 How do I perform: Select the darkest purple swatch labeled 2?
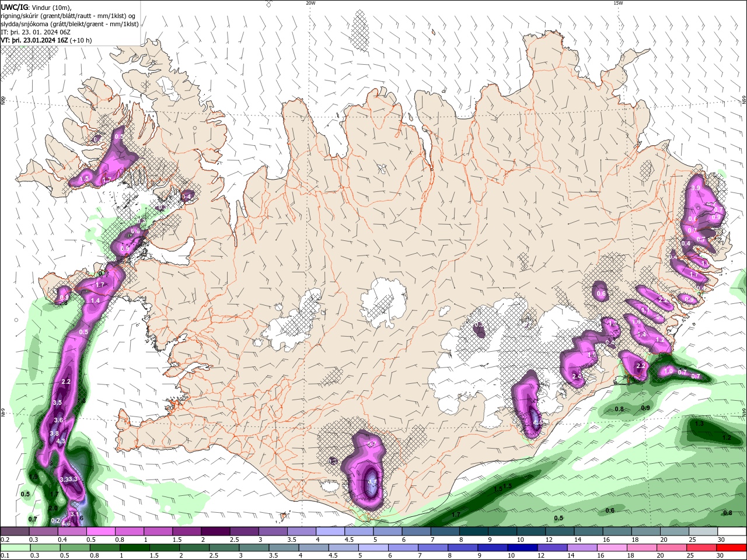point(215,531)
